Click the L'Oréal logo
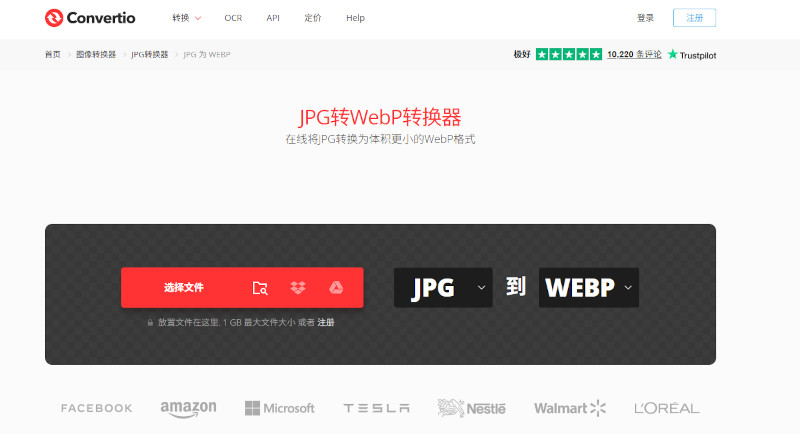This screenshot has height=434, width=800. point(667,409)
